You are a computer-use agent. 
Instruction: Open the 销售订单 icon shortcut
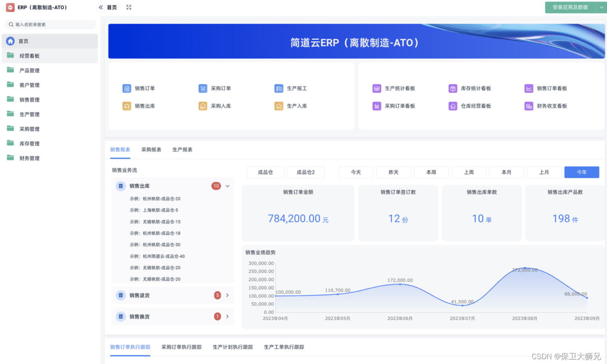tap(139, 88)
